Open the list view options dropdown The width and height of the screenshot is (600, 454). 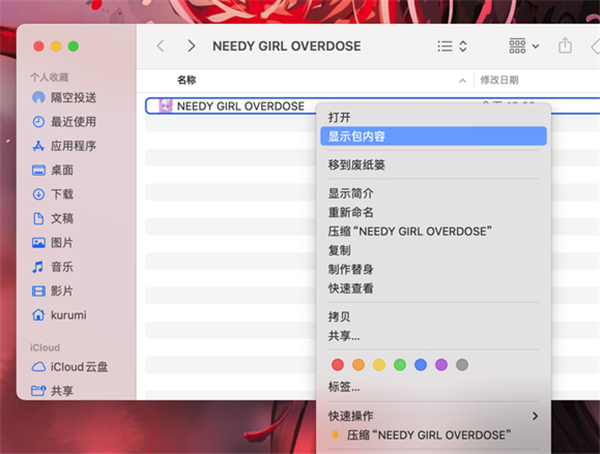click(452, 46)
